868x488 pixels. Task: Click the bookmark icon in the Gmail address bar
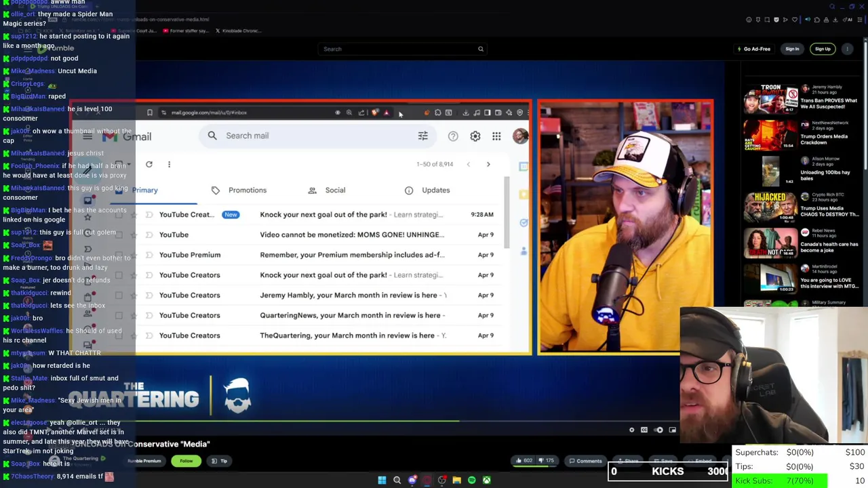click(150, 113)
